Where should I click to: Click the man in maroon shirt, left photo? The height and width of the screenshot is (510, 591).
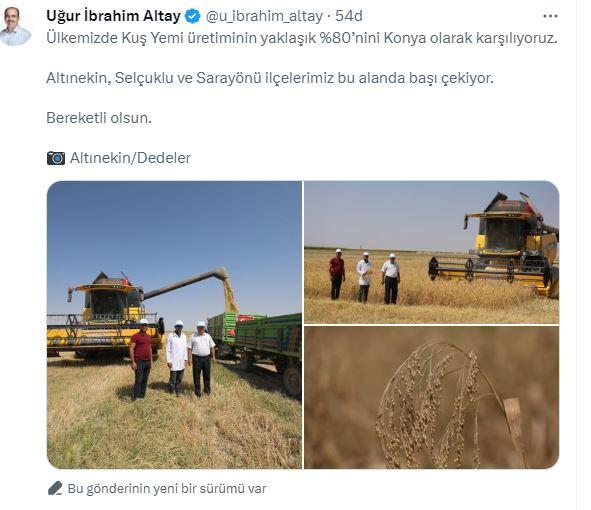(x=141, y=359)
